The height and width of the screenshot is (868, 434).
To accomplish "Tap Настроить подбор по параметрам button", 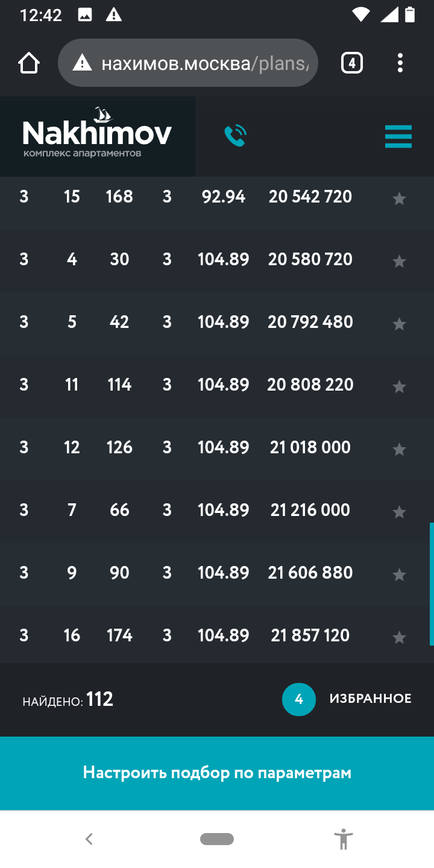I will (217, 773).
